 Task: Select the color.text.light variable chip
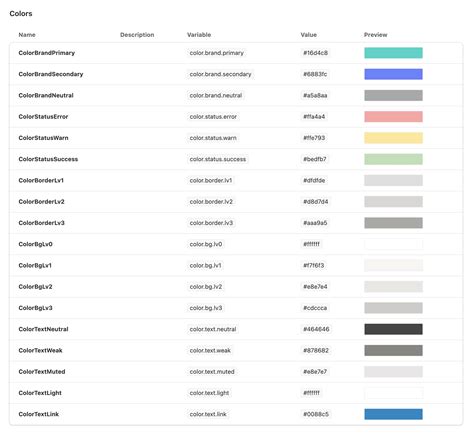pyautogui.click(x=209, y=393)
